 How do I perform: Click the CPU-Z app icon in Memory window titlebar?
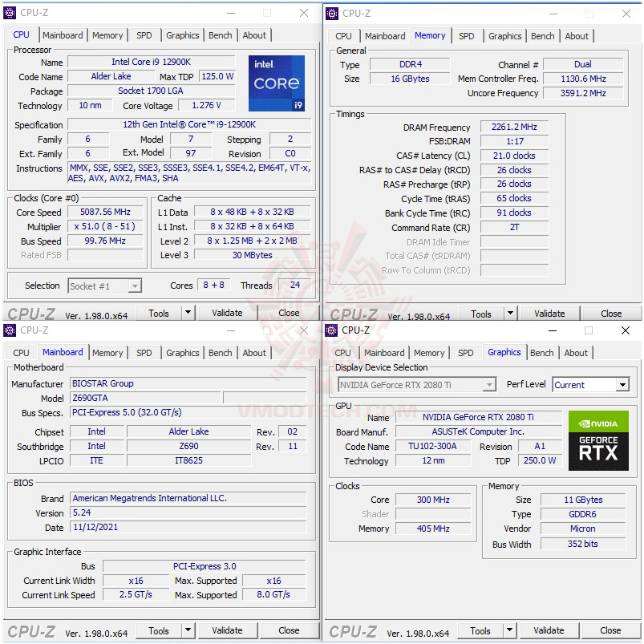(331, 14)
